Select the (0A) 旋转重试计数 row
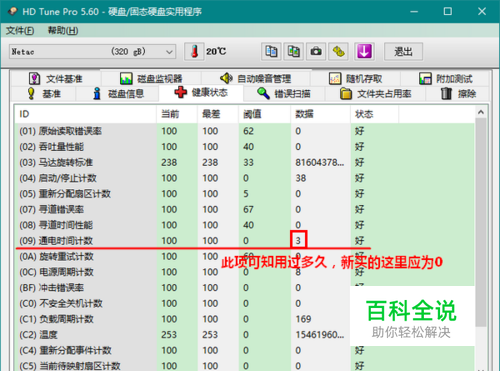Viewport: 500px width, 371px height. [x=245, y=256]
